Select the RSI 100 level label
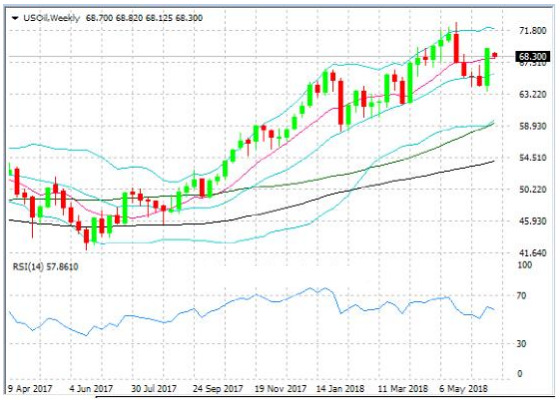Screen dimensions: 559x403 [x=524, y=265]
